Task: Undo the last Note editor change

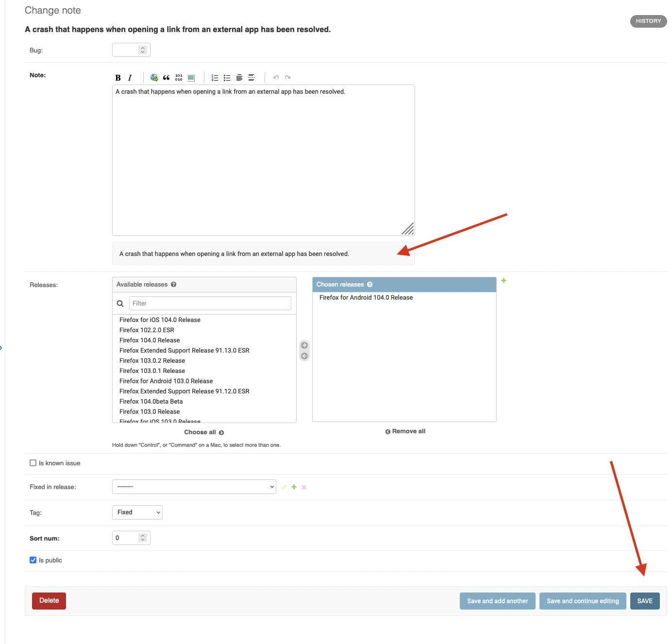Action: tap(276, 78)
